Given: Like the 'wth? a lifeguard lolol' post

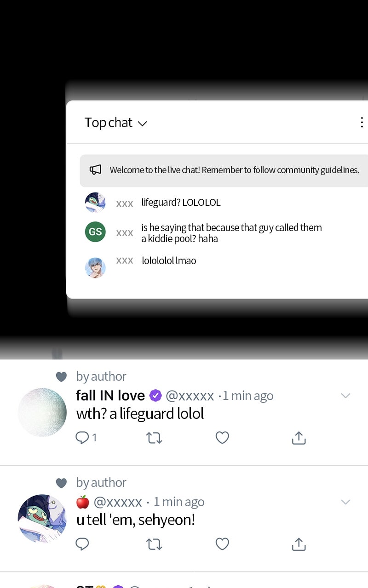Looking at the screenshot, I should [222, 438].
